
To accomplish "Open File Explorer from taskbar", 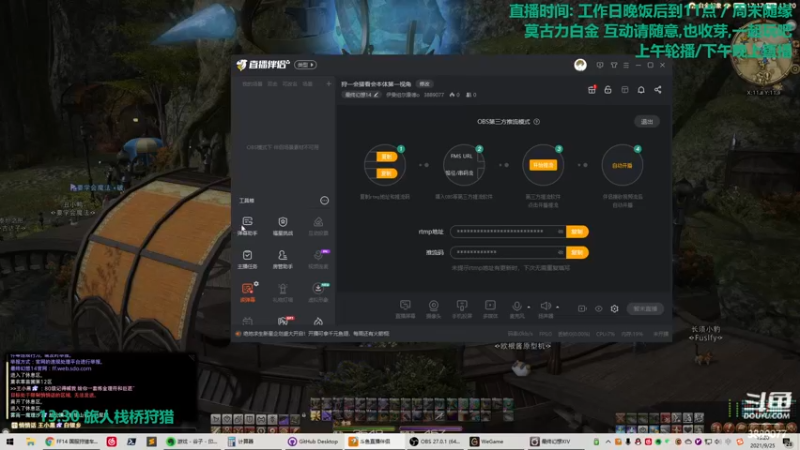I will tap(31, 441).
